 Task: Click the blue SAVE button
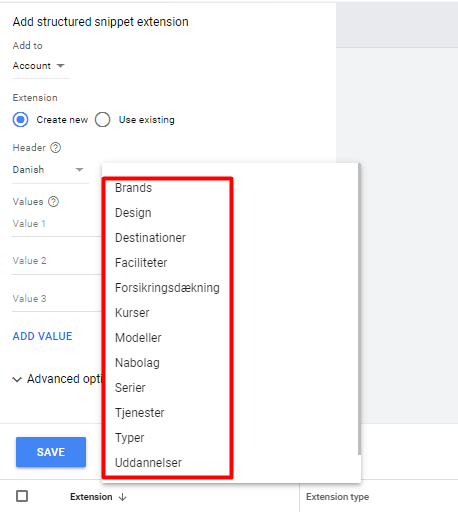click(x=51, y=452)
